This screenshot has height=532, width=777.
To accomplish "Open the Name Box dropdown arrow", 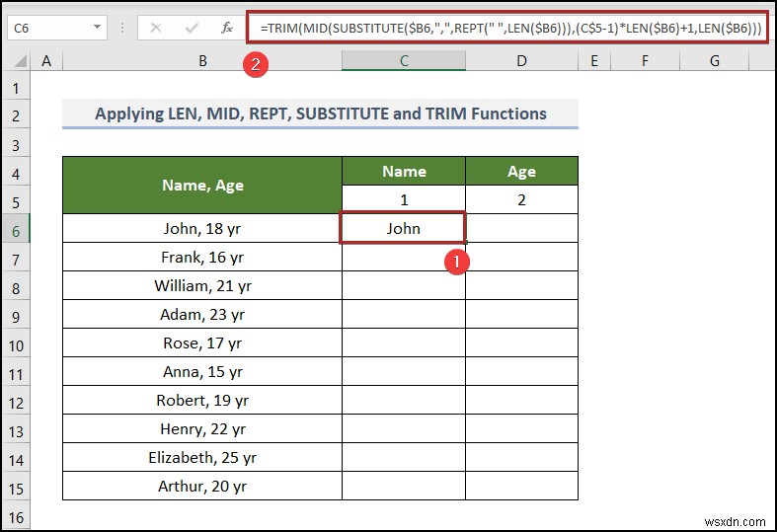I will (97, 28).
